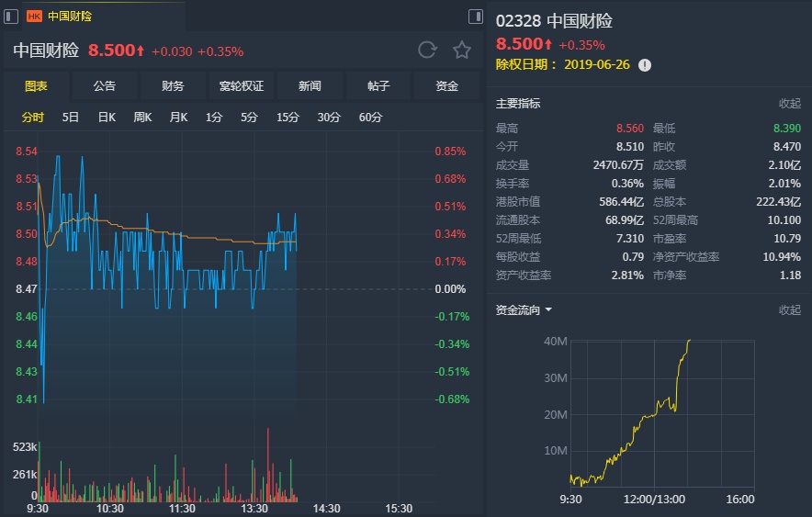Select the 1分 minute chart
Screen dimensions: 812x517
point(214,118)
